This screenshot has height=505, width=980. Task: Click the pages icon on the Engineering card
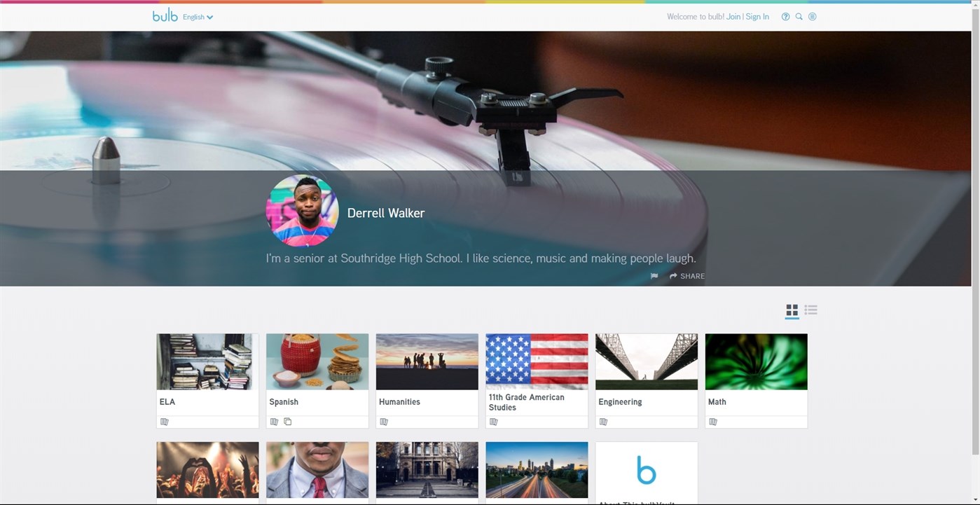coord(603,421)
